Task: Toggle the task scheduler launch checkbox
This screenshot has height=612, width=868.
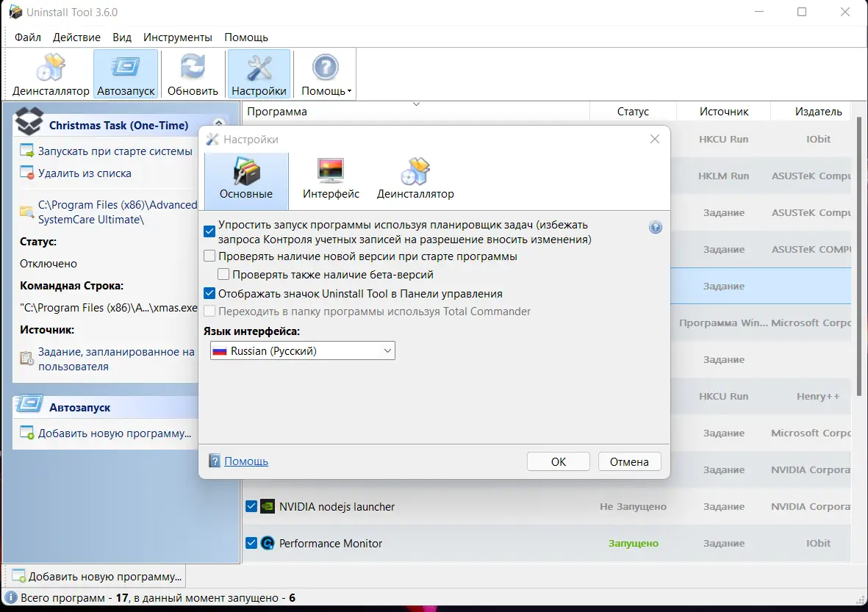Action: tap(209, 231)
